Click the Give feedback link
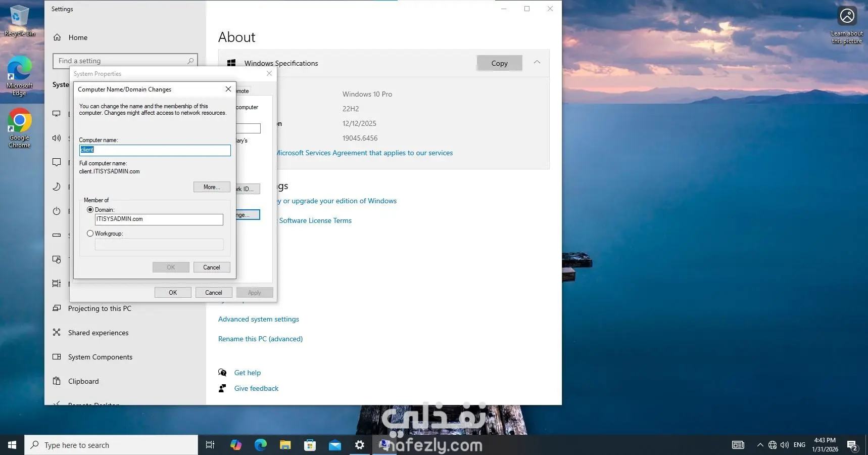The width and height of the screenshot is (868, 455). tap(256, 388)
